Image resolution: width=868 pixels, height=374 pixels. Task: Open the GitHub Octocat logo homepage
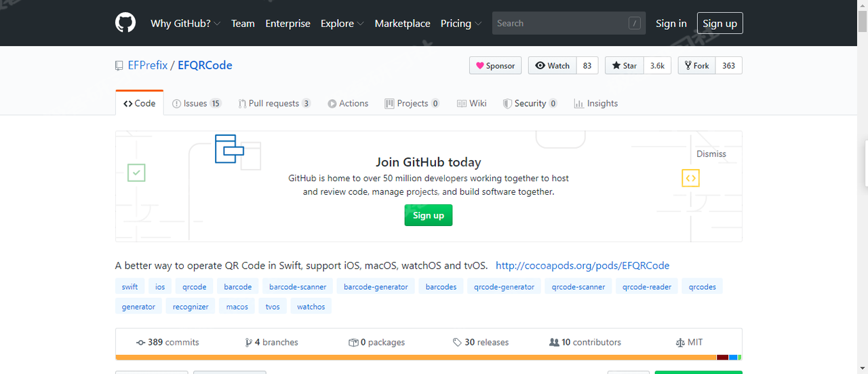[x=125, y=23]
